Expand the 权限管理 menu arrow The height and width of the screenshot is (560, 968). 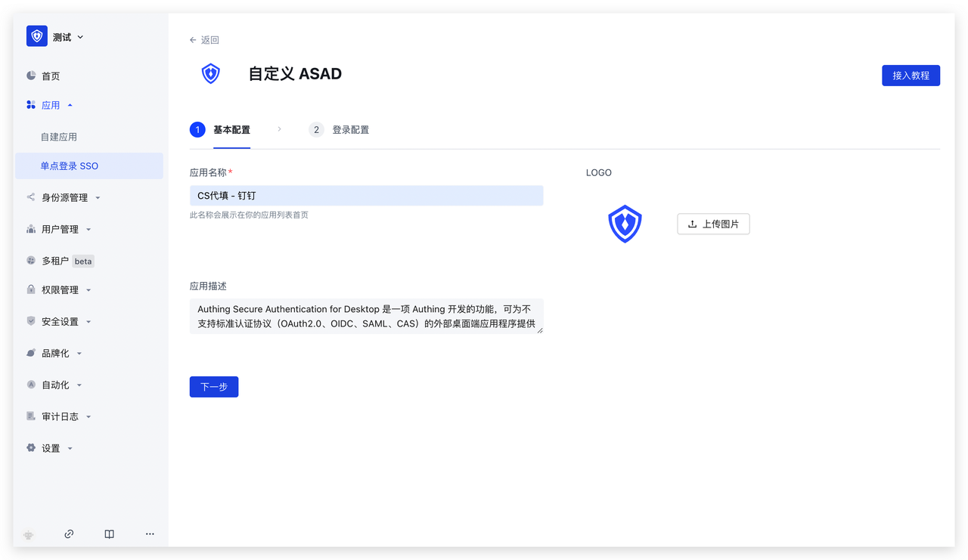(88, 290)
